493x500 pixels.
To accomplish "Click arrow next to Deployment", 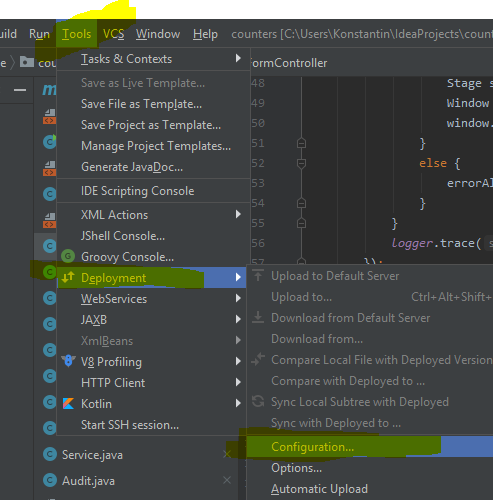I will tap(238, 277).
